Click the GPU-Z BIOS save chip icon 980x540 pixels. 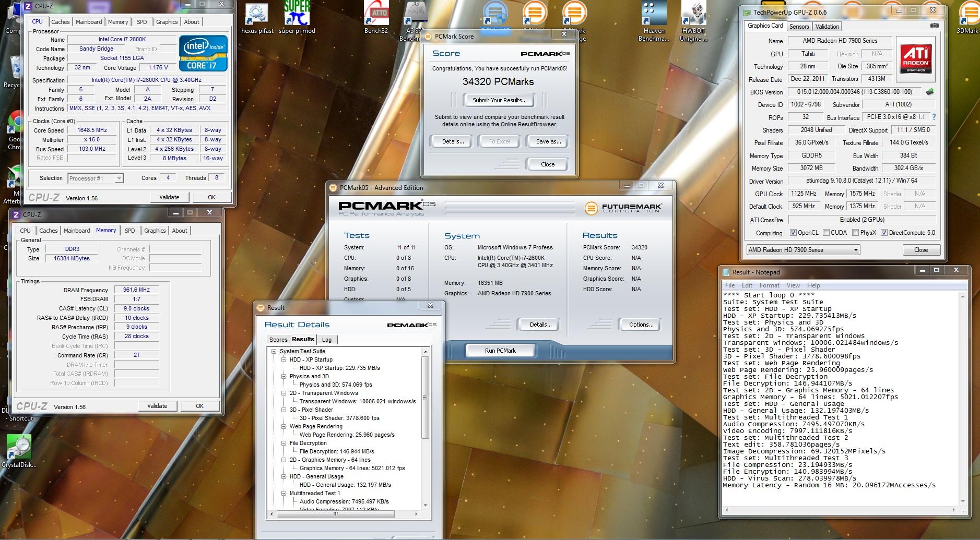(930, 92)
